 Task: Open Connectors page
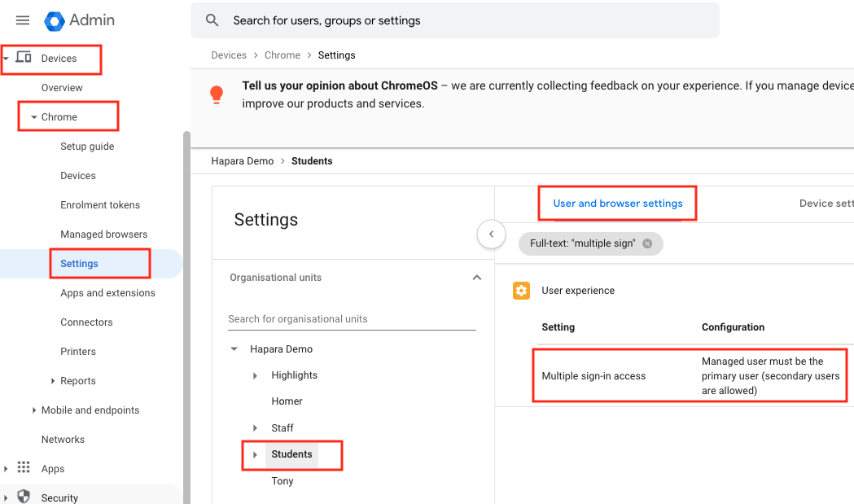click(86, 322)
